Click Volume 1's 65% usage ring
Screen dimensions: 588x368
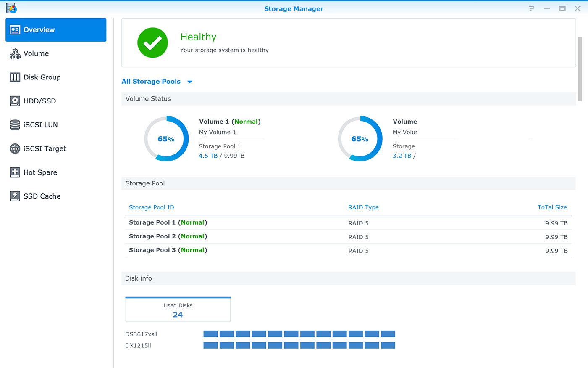[x=167, y=139]
